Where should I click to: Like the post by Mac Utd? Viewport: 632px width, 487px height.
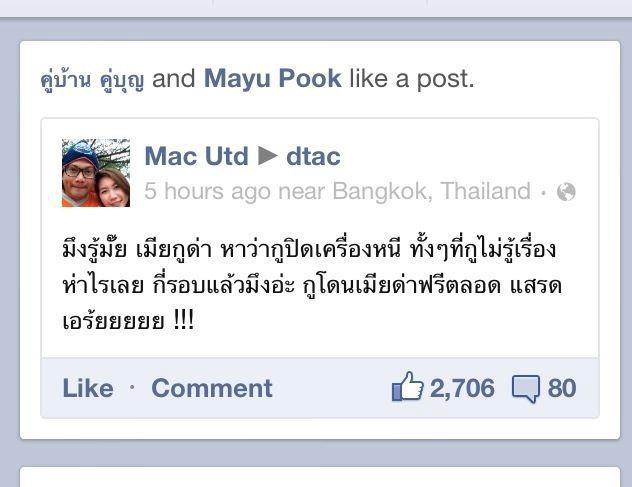pos(88,388)
